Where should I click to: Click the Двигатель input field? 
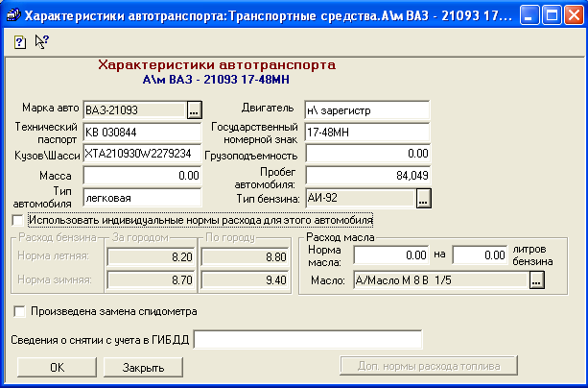[x=367, y=110]
